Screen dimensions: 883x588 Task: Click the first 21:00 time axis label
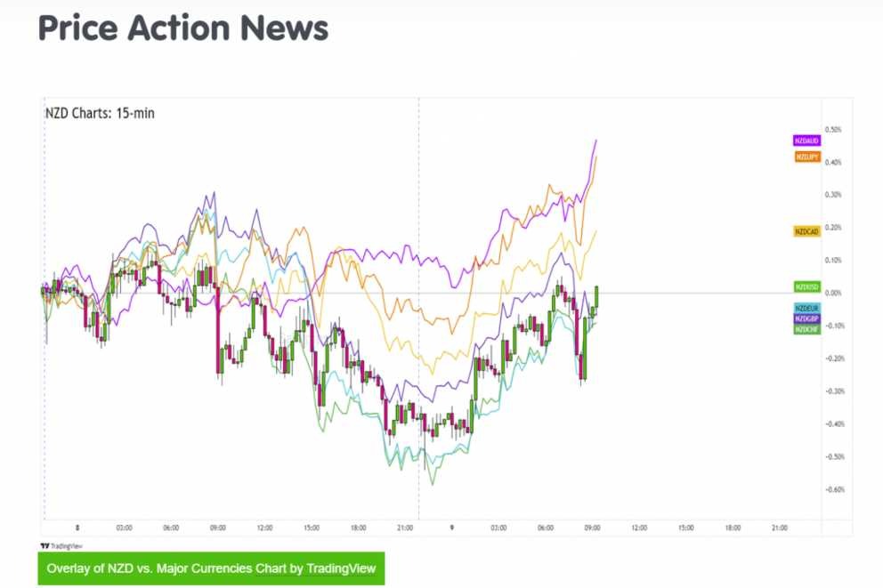point(404,528)
